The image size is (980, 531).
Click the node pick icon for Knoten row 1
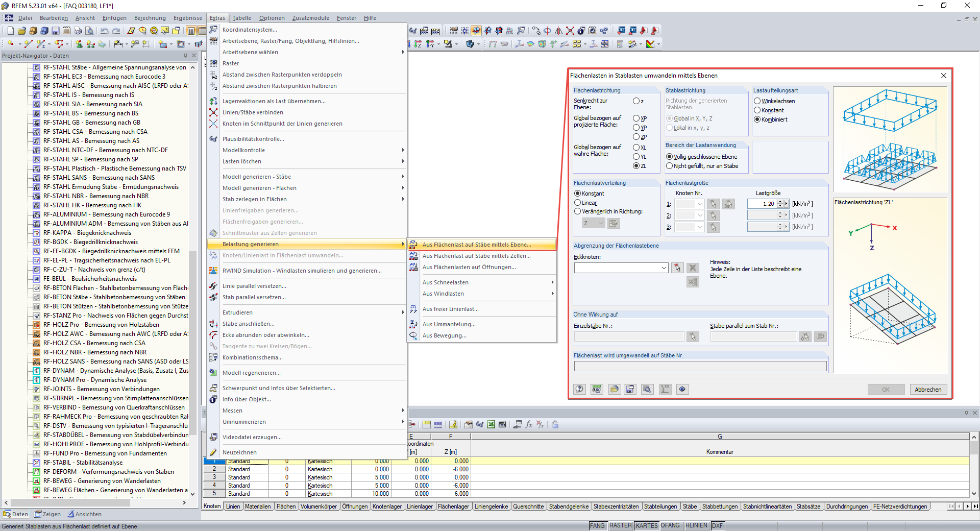pos(713,204)
